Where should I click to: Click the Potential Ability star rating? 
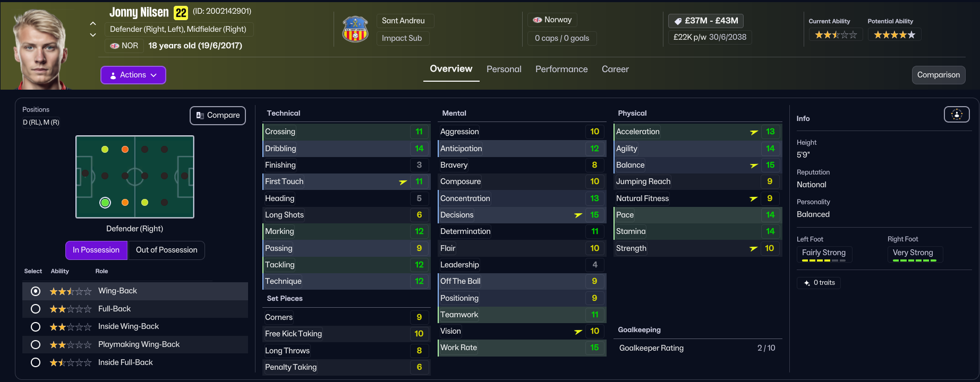[894, 35]
